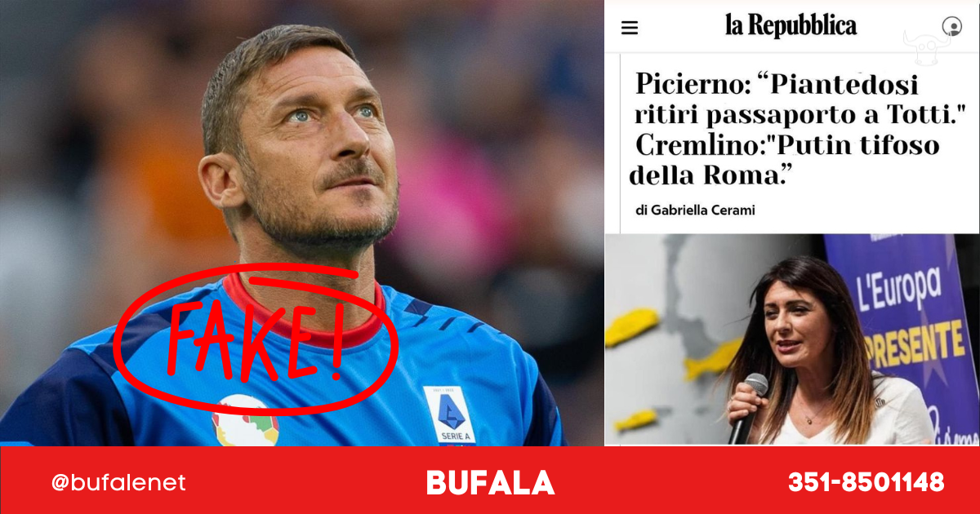Open the user profile icon in the header
This screenshot has width=980, height=514.
pyautogui.click(x=951, y=26)
